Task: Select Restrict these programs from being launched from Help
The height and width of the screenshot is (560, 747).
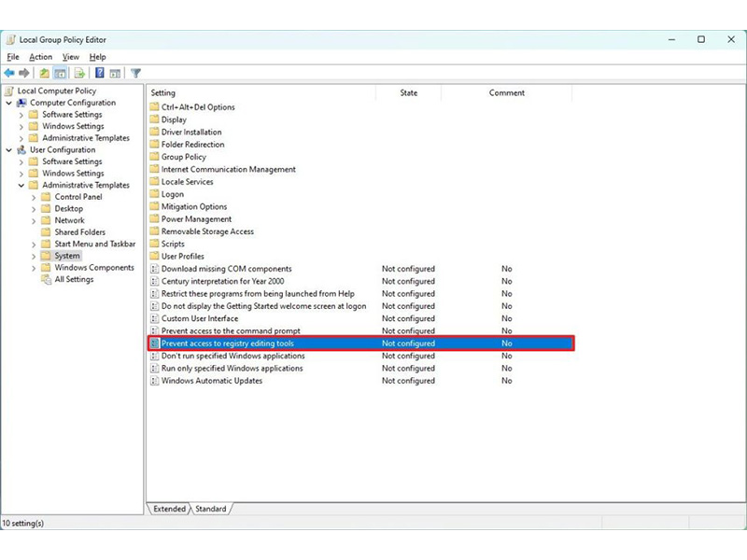Action: (258, 293)
